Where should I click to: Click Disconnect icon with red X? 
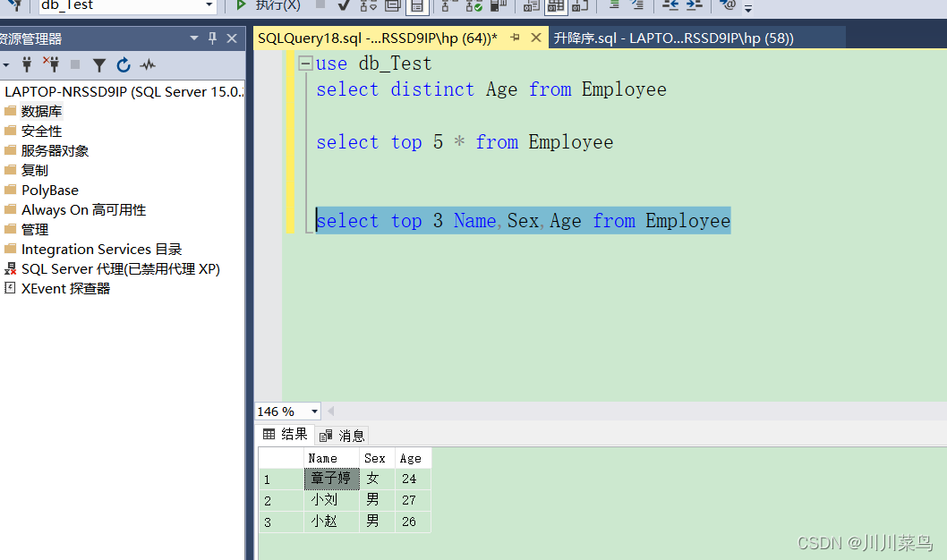(51, 64)
